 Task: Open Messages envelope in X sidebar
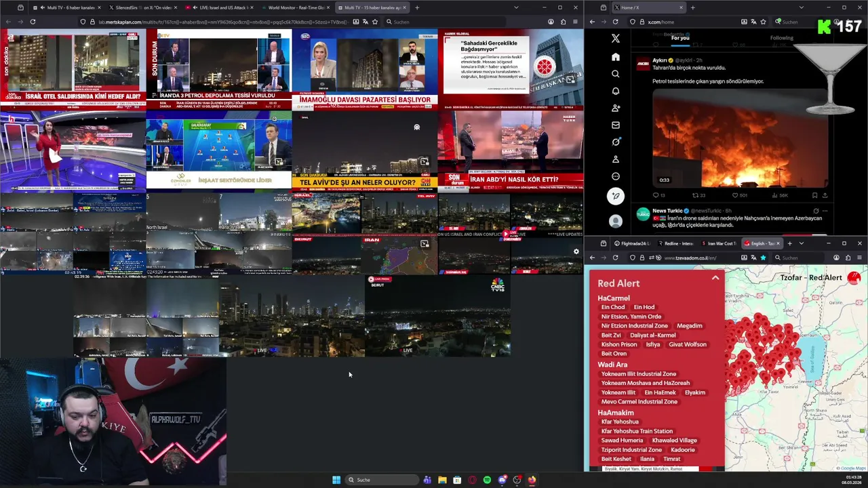[615, 125]
